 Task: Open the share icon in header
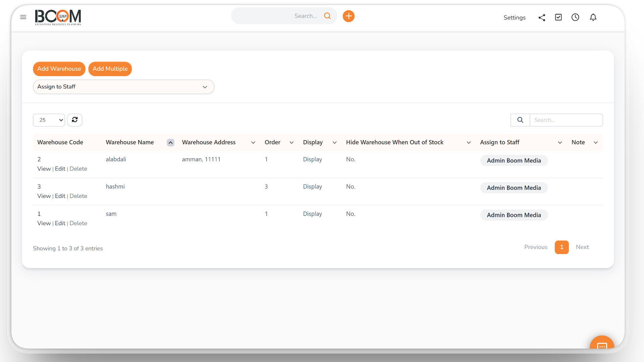pyautogui.click(x=542, y=17)
